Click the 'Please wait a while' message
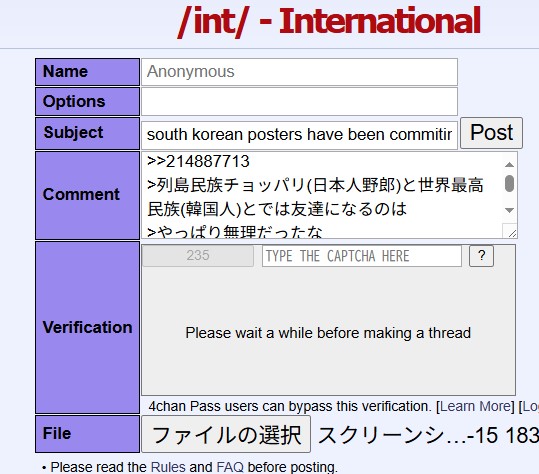This screenshot has width=539, height=474. [328, 333]
